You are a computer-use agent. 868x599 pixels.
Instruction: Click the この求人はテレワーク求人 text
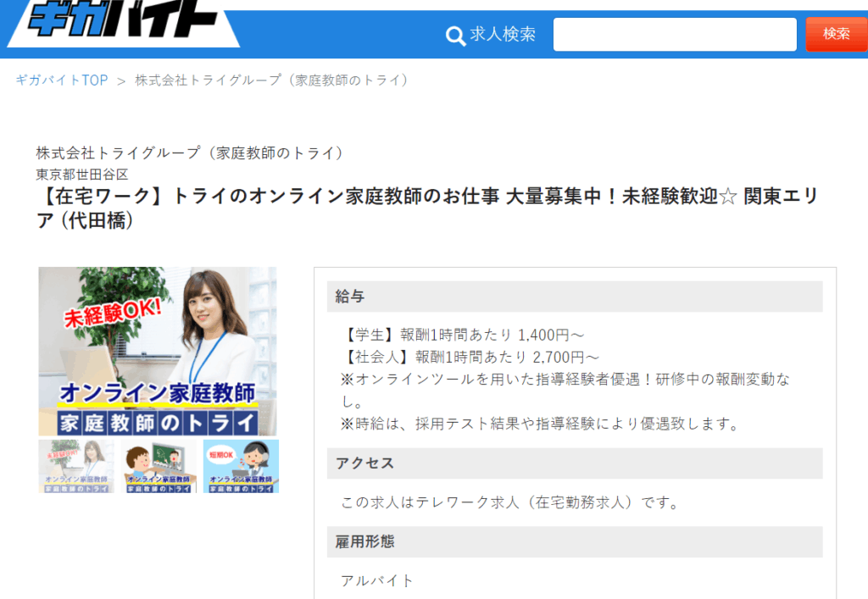[509, 502]
